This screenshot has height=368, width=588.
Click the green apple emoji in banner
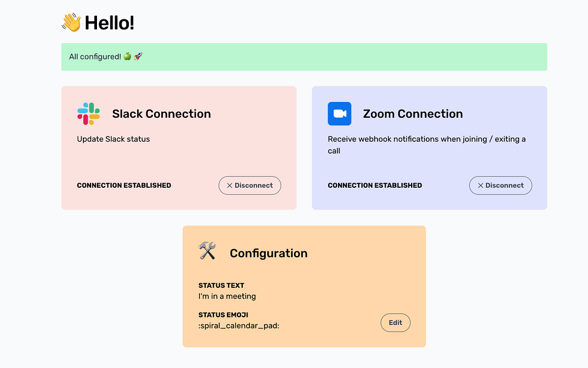128,57
